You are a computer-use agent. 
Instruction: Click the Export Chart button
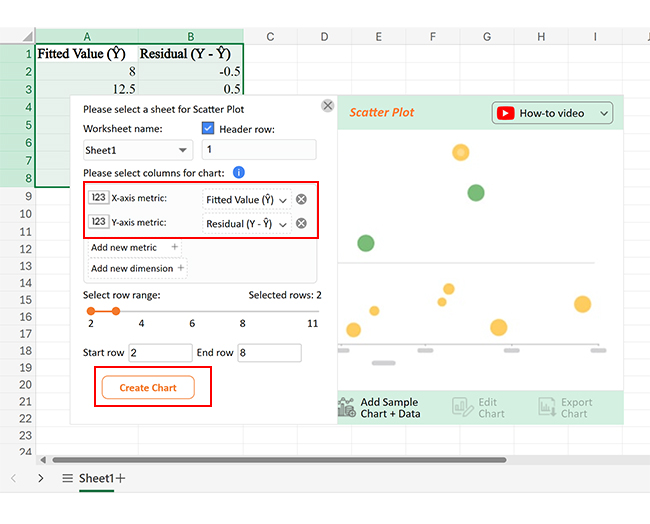coord(565,408)
